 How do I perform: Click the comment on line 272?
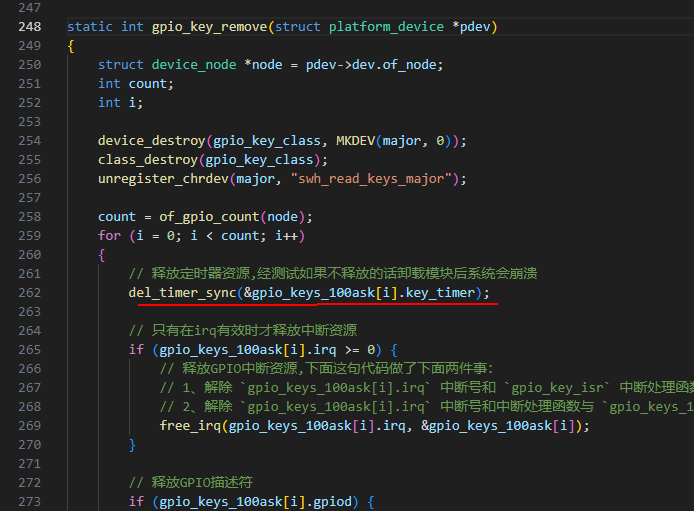pos(191,483)
